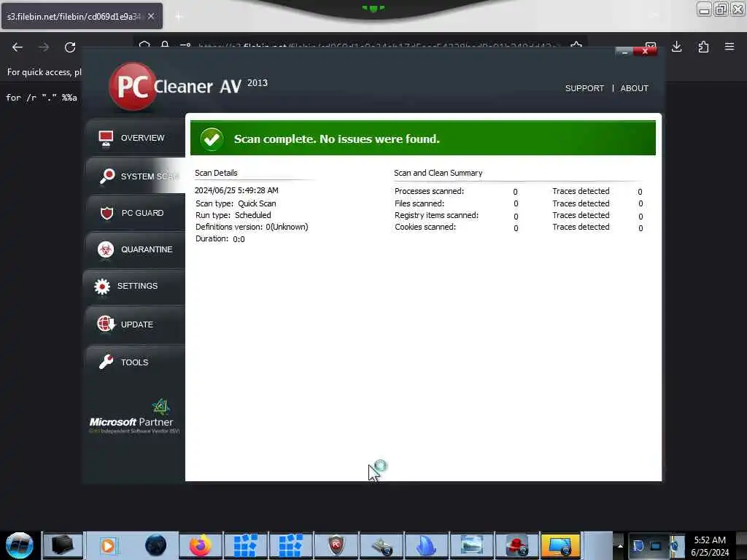Click the Cookies scanned label

(425, 227)
